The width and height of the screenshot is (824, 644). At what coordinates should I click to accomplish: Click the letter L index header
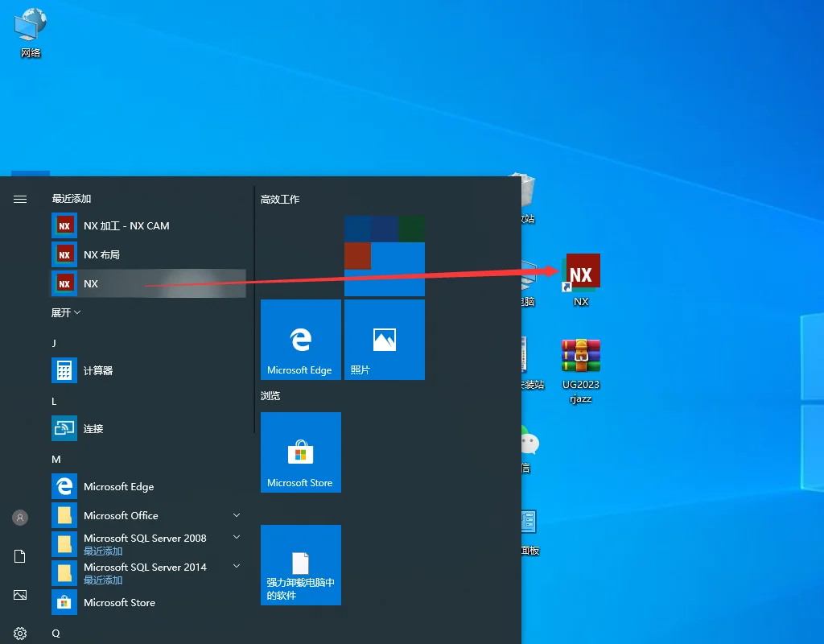54,402
